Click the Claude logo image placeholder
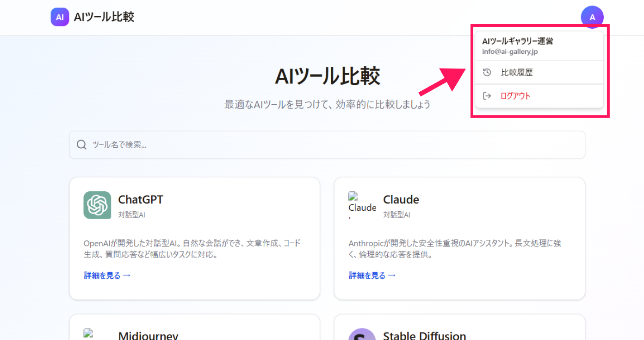This screenshot has width=644, height=340. [362, 204]
